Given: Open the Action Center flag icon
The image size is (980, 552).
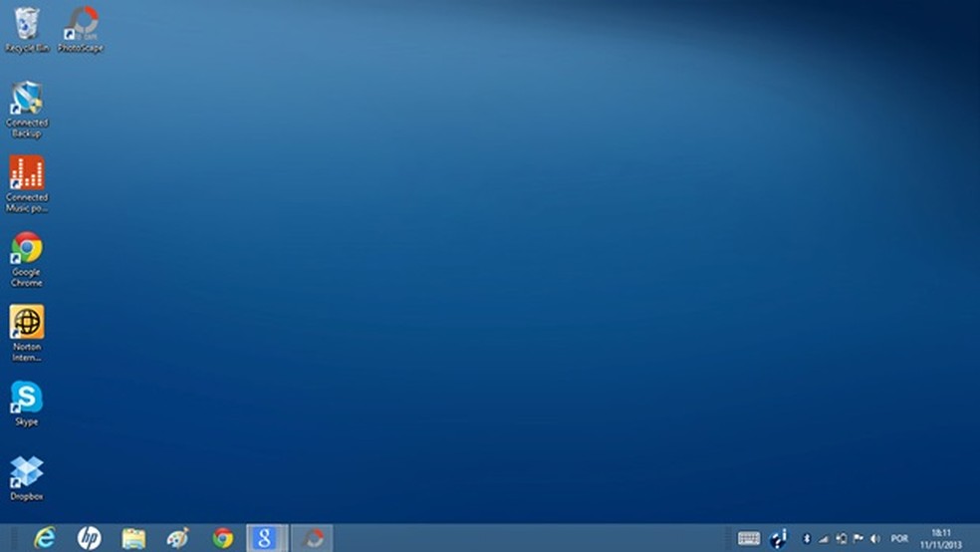Looking at the screenshot, I should pos(858,538).
